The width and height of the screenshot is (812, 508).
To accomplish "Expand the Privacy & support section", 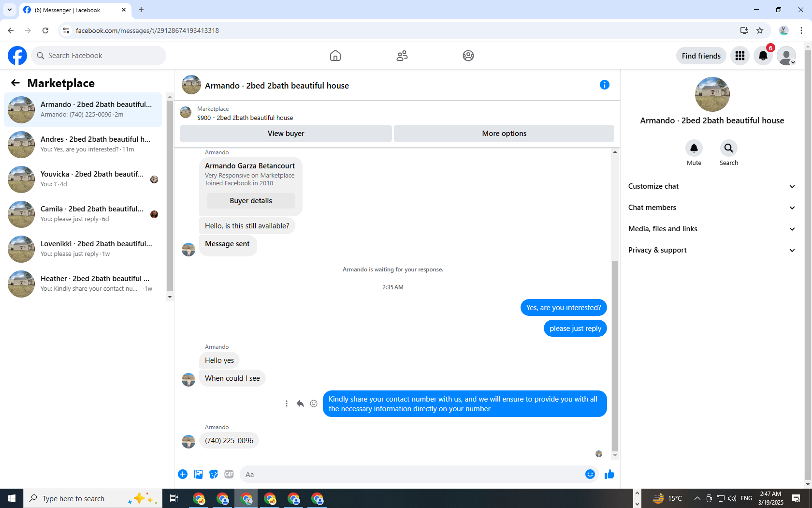I will coord(712,250).
